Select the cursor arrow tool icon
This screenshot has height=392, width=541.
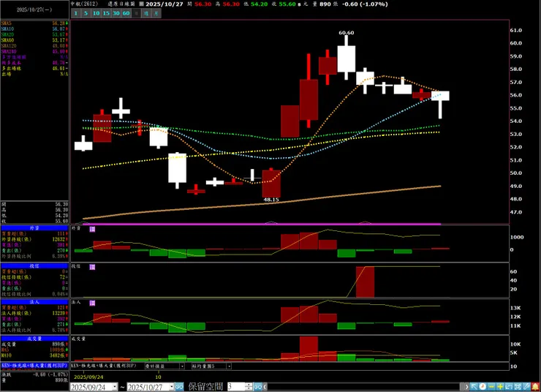coord(474,387)
